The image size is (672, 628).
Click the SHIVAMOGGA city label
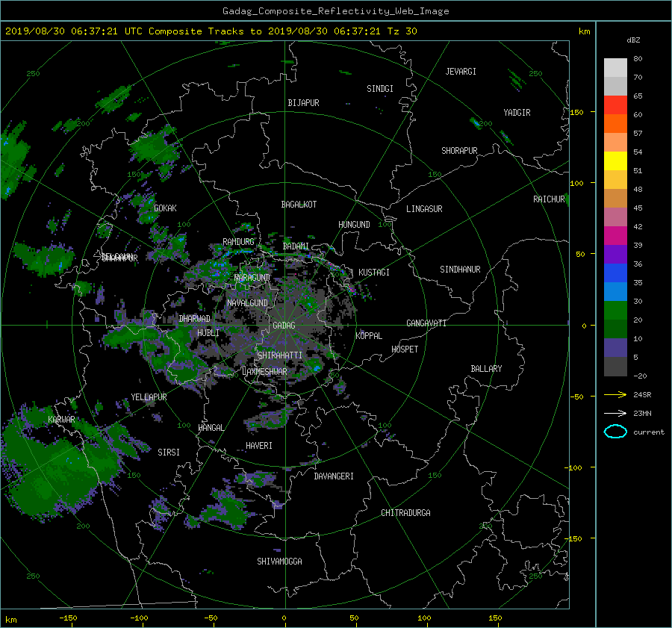pyautogui.click(x=279, y=562)
